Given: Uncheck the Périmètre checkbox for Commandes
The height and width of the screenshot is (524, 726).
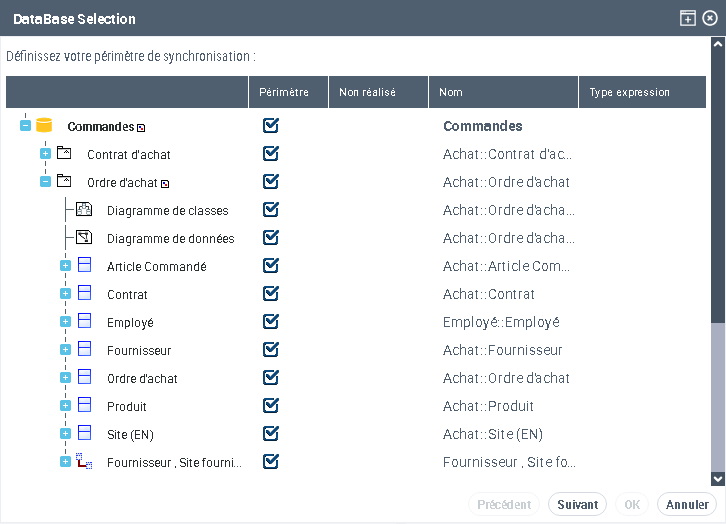Looking at the screenshot, I should [270, 126].
